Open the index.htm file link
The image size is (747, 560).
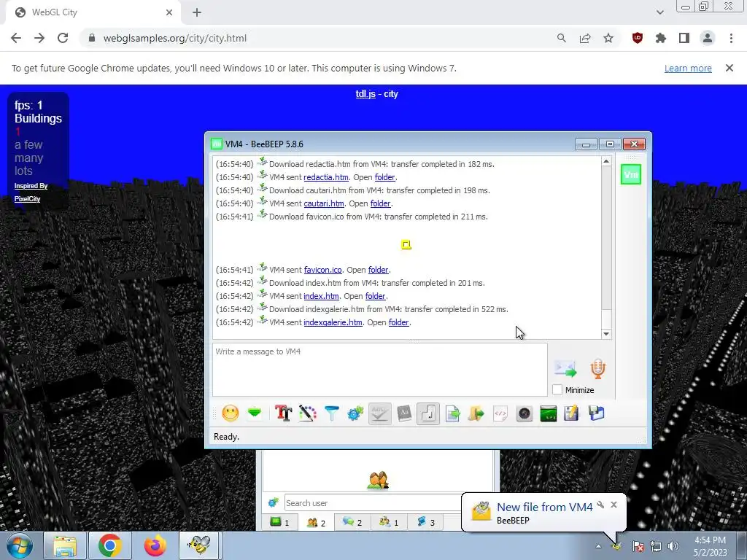(x=321, y=296)
